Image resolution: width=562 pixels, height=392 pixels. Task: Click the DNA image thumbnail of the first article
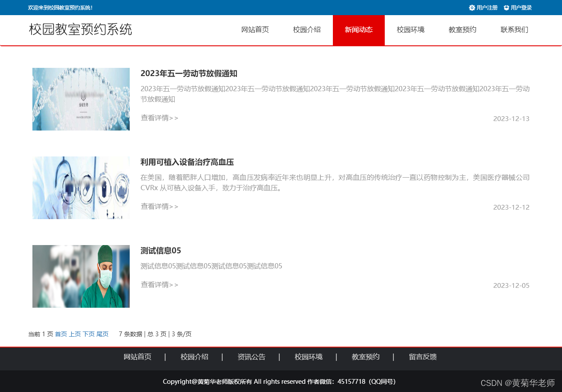coord(81,99)
